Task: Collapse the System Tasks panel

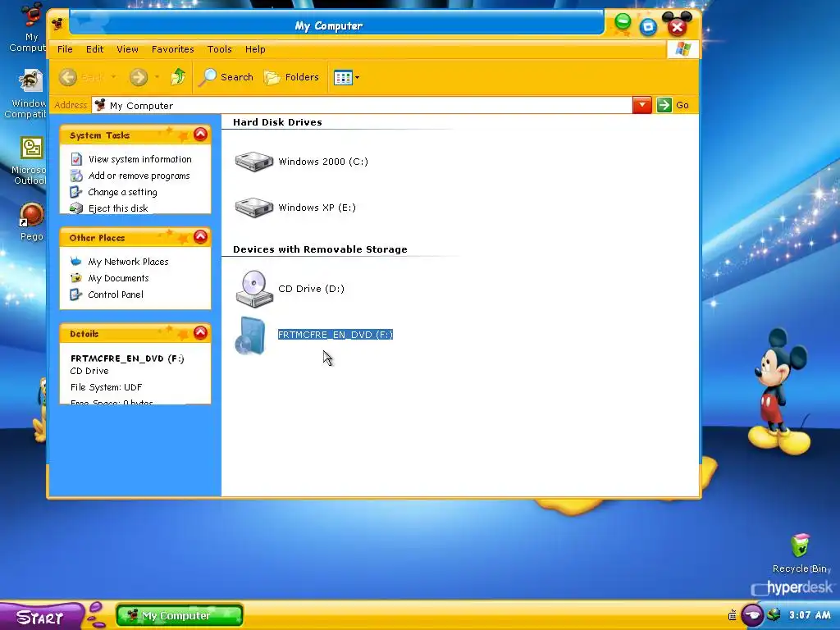Action: tap(200, 135)
